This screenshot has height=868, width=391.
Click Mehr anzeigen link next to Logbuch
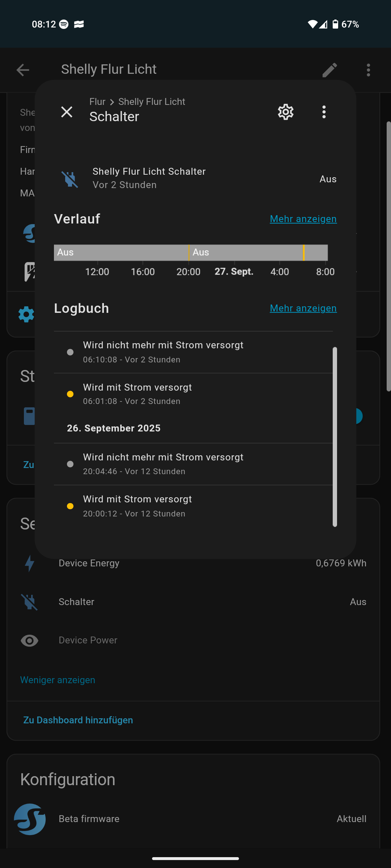pyautogui.click(x=303, y=308)
